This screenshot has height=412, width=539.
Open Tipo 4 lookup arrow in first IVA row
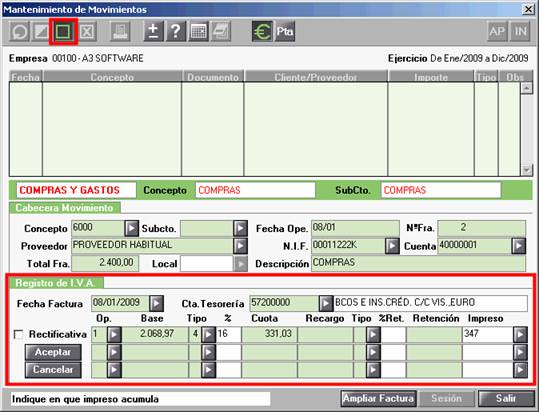click(208, 334)
